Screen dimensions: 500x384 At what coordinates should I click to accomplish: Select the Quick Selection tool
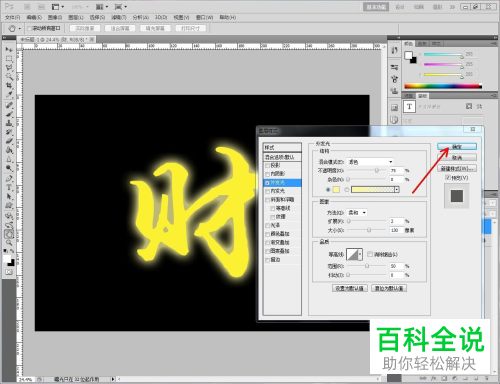coord(9,77)
